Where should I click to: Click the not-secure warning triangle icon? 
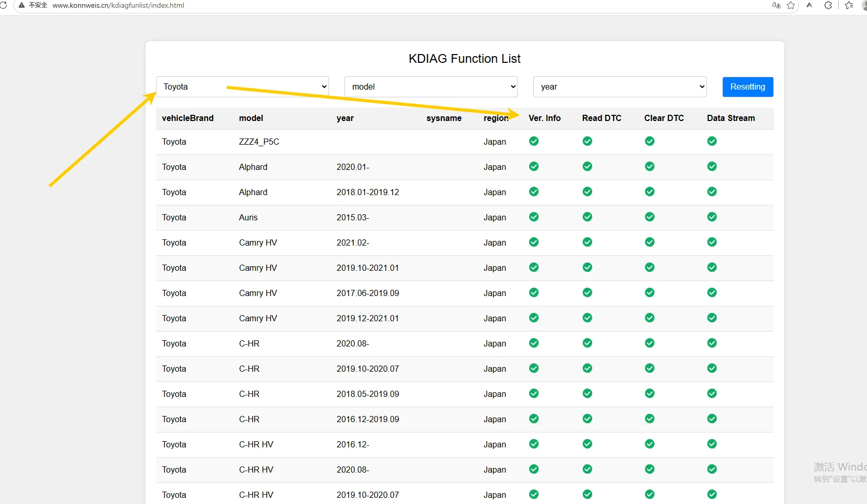[22, 5]
